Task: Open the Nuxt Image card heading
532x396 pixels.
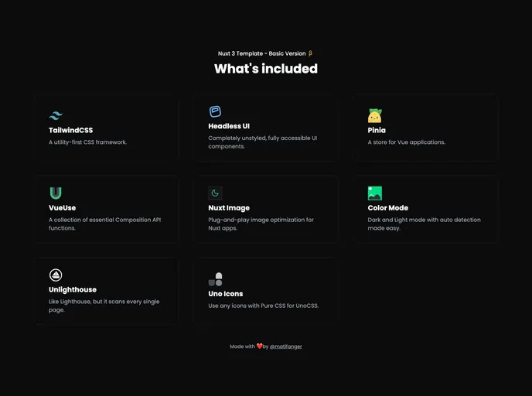Action: [x=229, y=208]
